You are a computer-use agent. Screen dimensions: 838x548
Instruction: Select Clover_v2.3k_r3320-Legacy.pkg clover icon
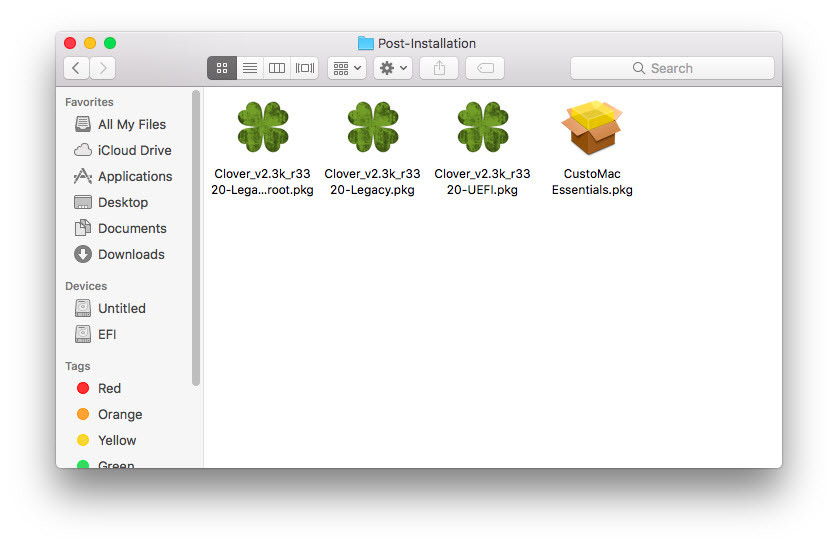click(x=373, y=127)
